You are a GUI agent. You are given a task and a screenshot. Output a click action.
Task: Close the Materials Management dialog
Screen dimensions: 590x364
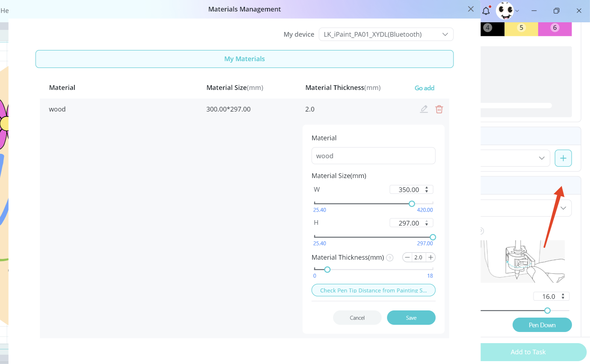tap(471, 9)
